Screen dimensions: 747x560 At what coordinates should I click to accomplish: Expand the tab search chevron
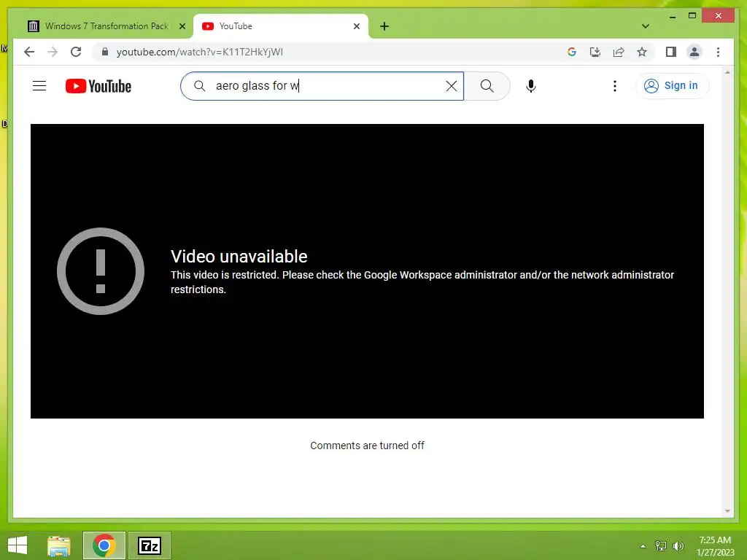(x=645, y=26)
